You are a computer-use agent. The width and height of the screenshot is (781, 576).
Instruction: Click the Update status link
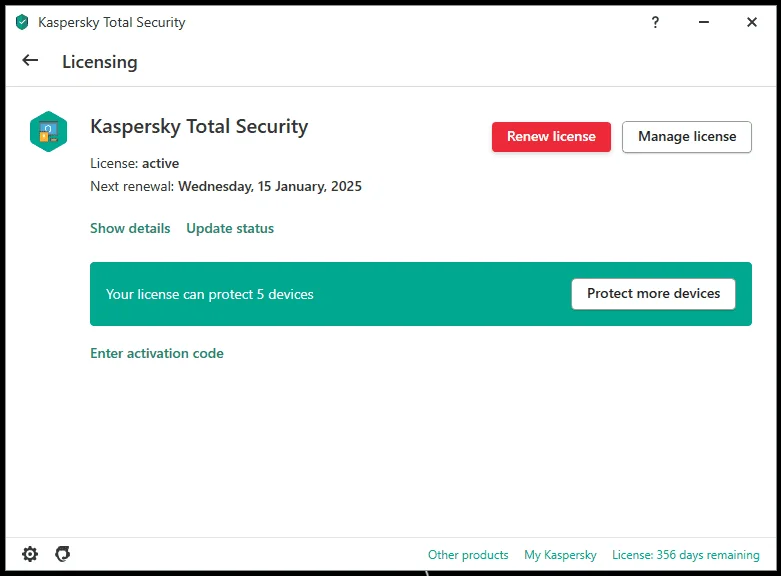[x=230, y=228]
